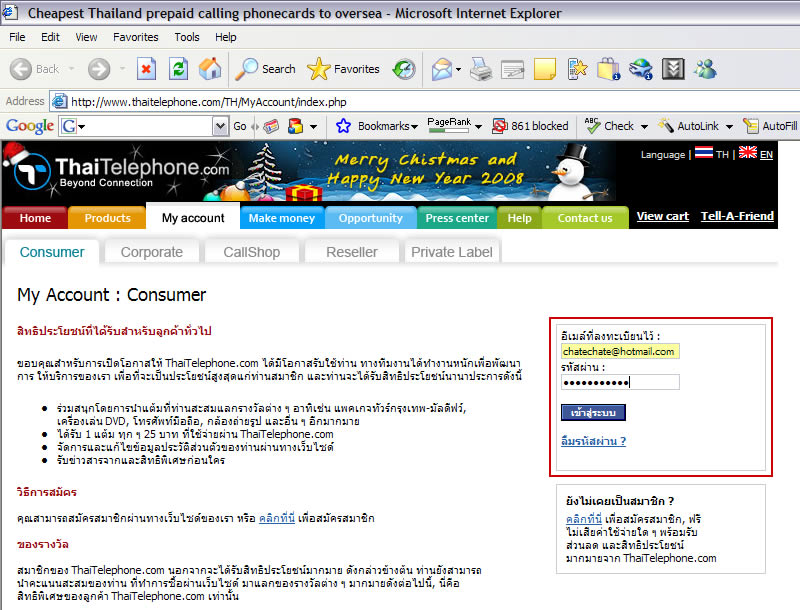Click the blue login button
The height and width of the screenshot is (610, 800).
click(593, 411)
